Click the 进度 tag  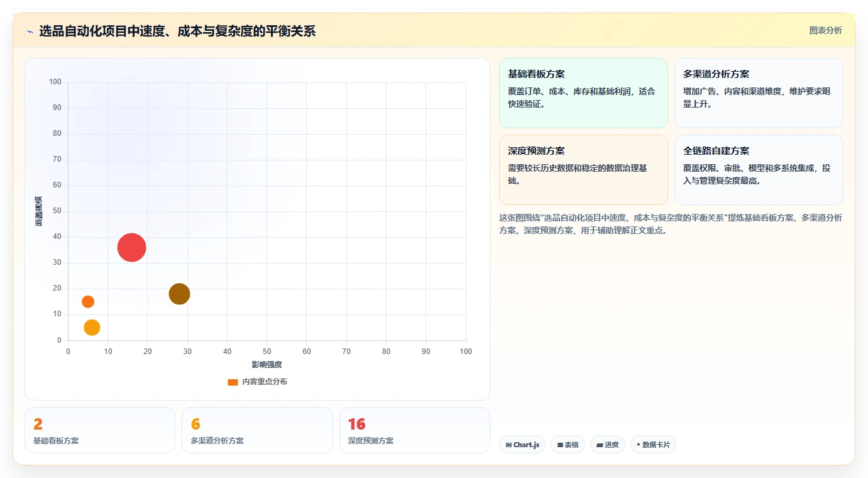[608, 445]
